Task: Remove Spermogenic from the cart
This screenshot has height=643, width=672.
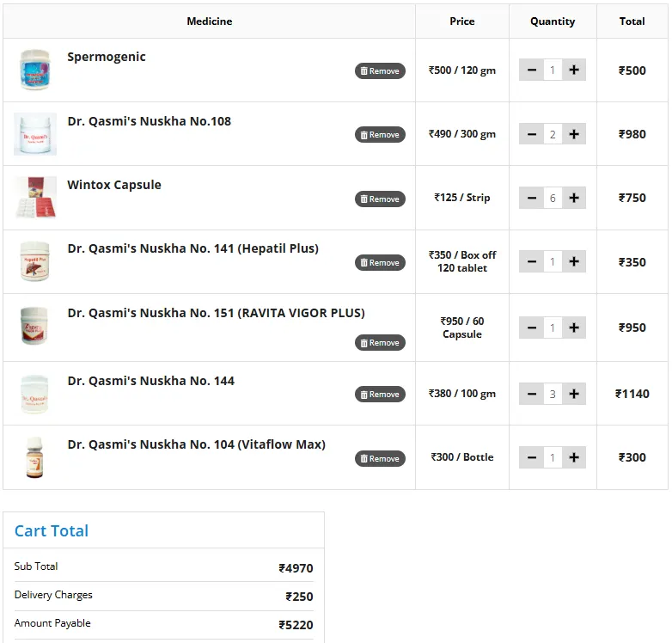Action: [380, 70]
